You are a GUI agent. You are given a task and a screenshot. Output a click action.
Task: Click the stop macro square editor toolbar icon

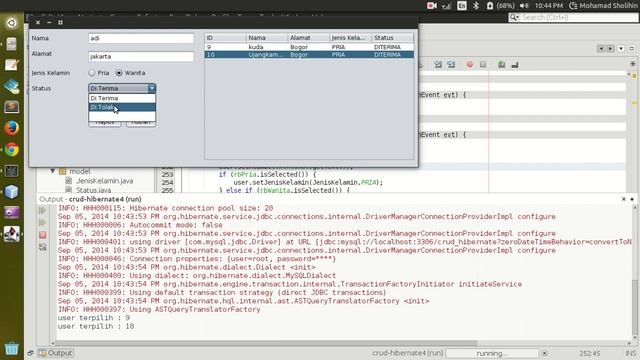tap(483, 64)
